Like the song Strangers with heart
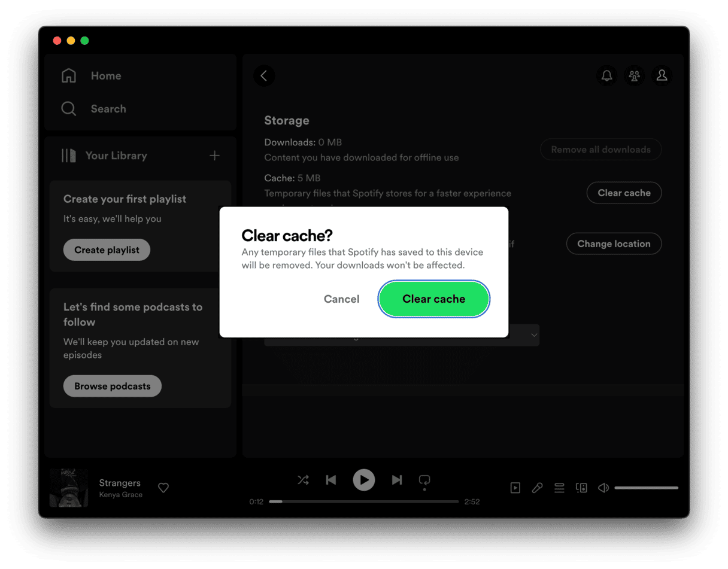This screenshot has height=569, width=728. pyautogui.click(x=163, y=488)
